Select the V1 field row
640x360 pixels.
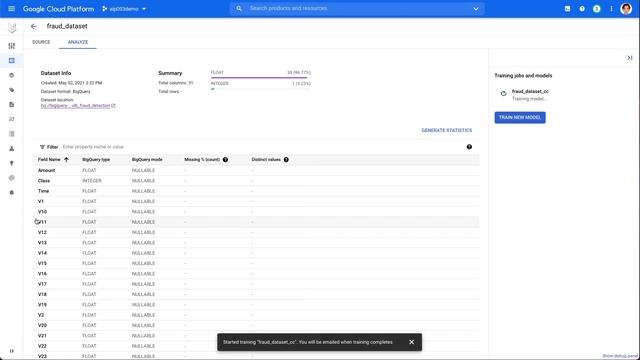click(x=256, y=201)
